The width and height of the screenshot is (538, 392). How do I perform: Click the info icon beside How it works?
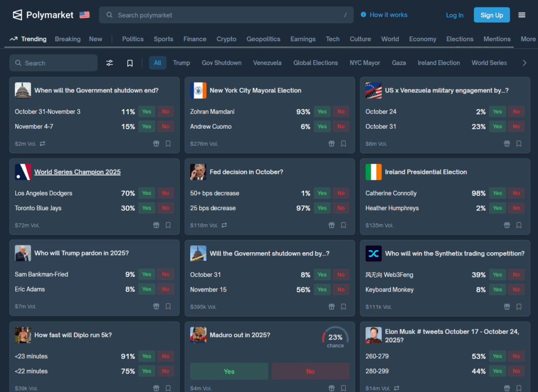coord(364,15)
